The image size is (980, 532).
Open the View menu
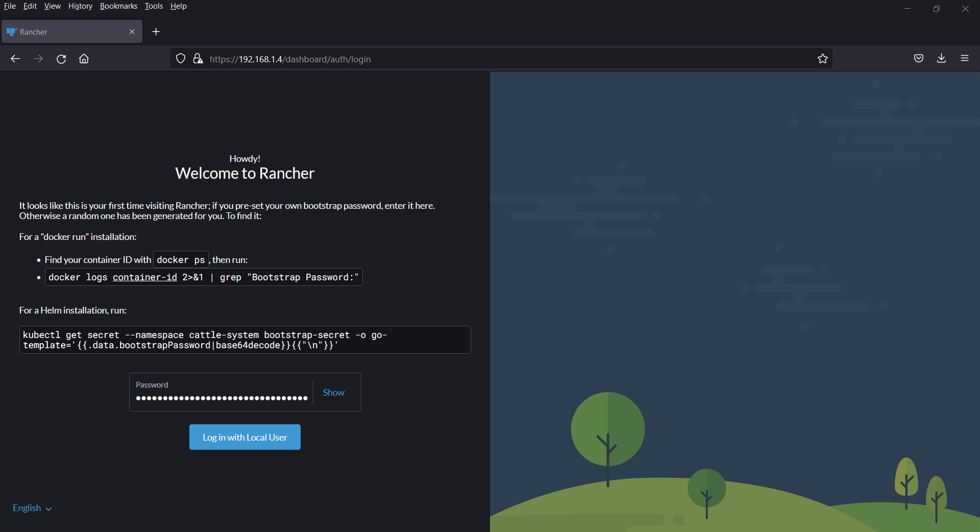pos(52,6)
